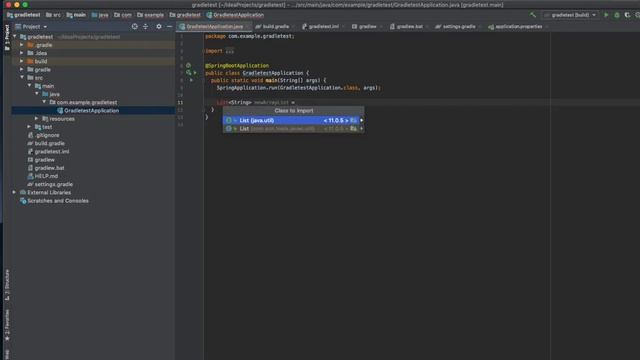The width and height of the screenshot is (640, 360).
Task: Expand External Libraries node arrow
Action: coord(15,192)
